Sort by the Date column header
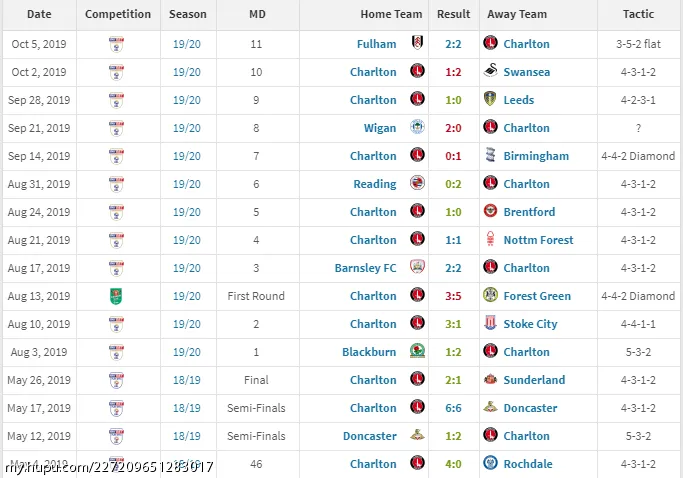 [39, 14]
